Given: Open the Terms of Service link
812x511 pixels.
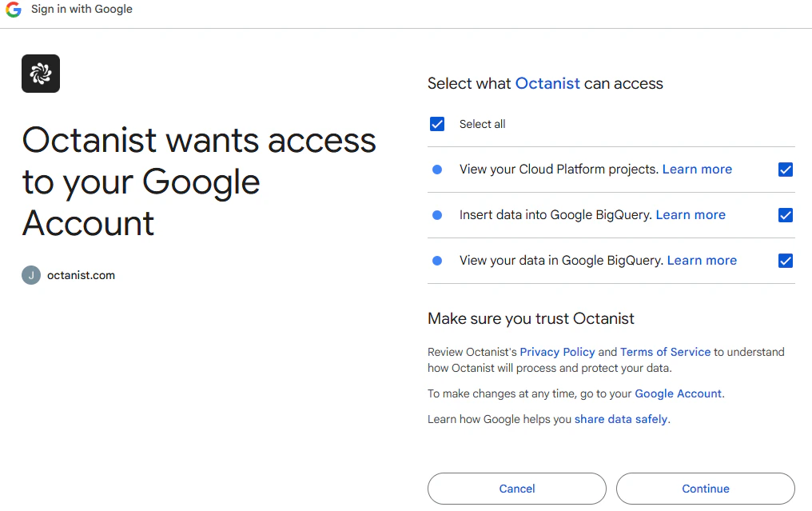Looking at the screenshot, I should click(665, 352).
